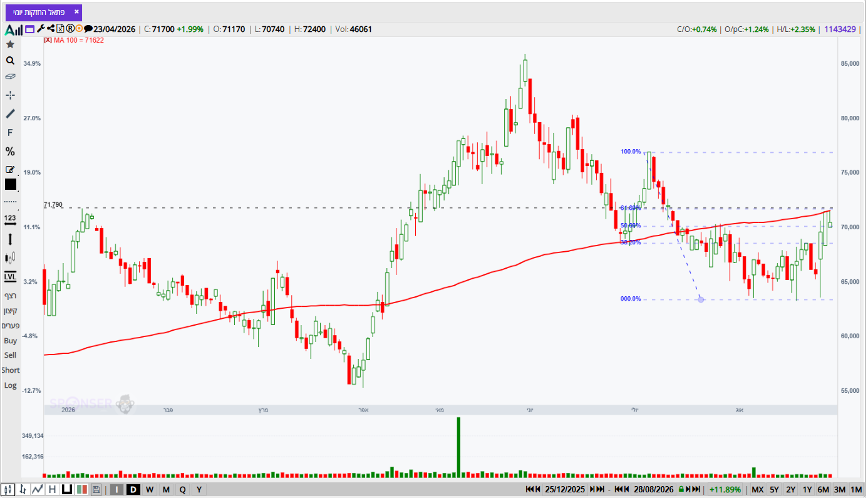Click the registered ® circle icon
This screenshot has height=498, width=868.
[70, 29]
